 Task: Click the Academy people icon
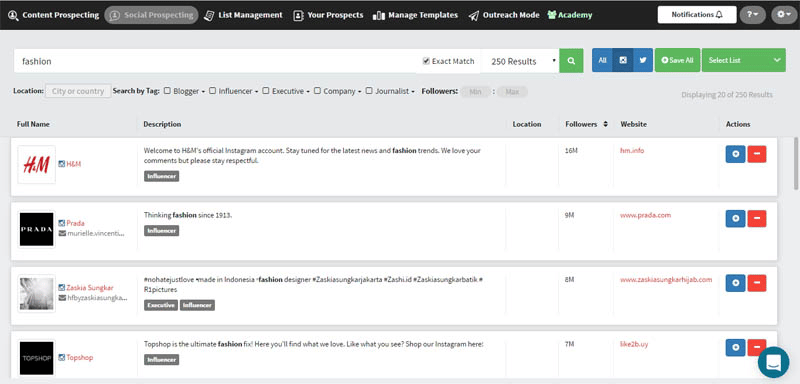click(x=552, y=15)
